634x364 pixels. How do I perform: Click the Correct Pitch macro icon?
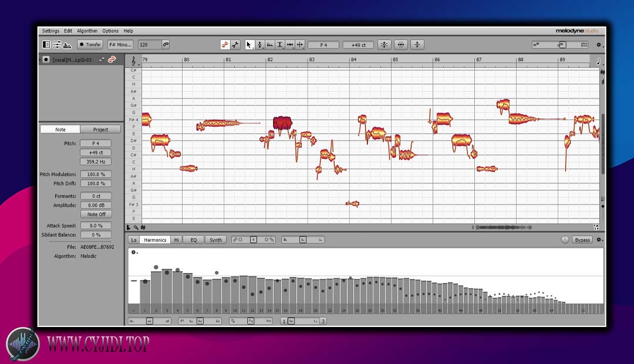pyautogui.click(x=384, y=45)
